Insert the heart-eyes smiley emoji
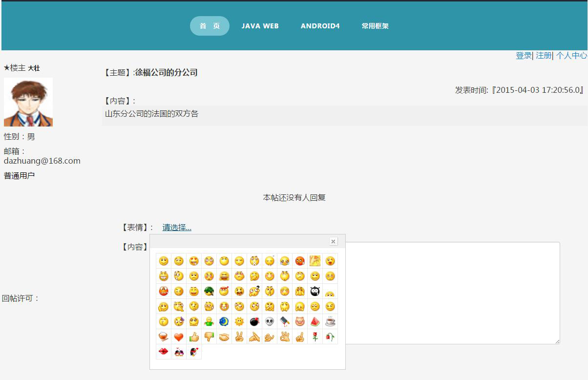Screen dimensions: 588x380 pos(194,261)
